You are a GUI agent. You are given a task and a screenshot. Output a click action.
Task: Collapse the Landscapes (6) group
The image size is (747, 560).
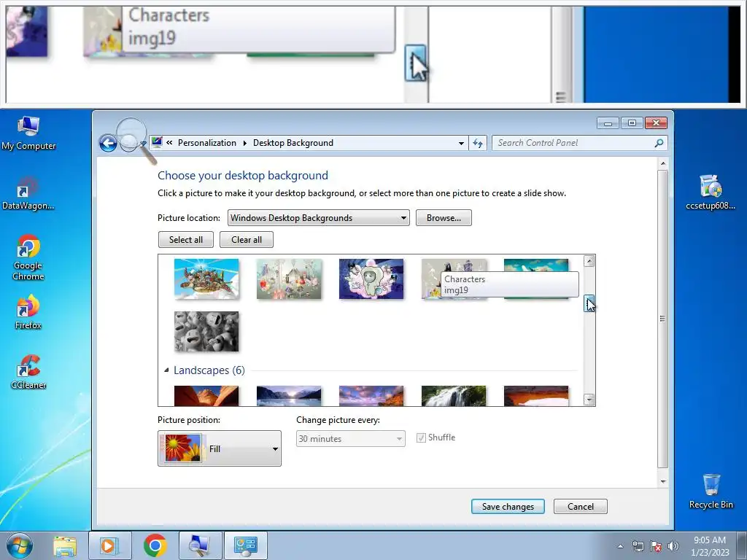pyautogui.click(x=166, y=370)
